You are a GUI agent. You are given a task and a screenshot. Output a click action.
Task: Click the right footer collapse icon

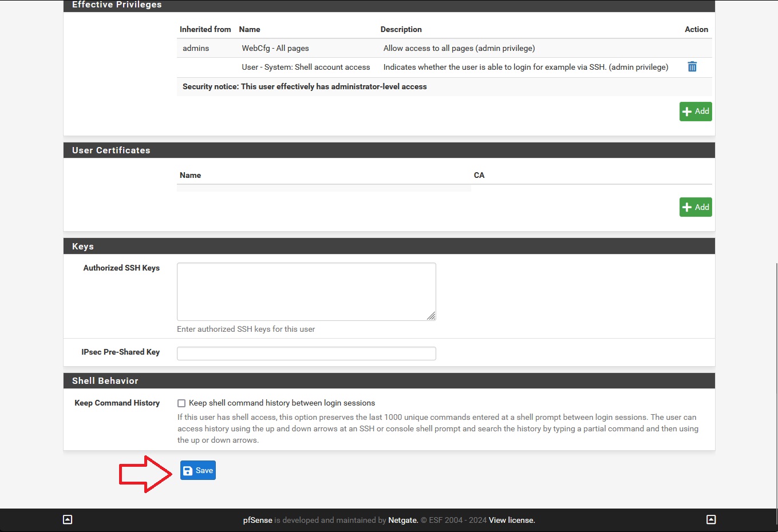[x=711, y=519]
